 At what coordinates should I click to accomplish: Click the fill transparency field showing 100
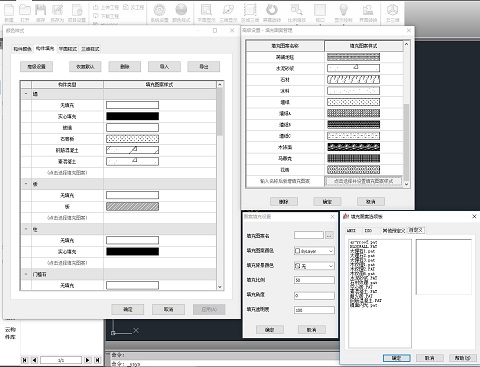click(x=314, y=310)
